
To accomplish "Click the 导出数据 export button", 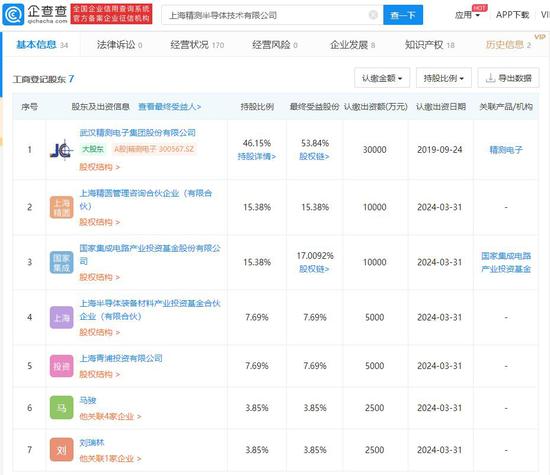I will (x=509, y=78).
